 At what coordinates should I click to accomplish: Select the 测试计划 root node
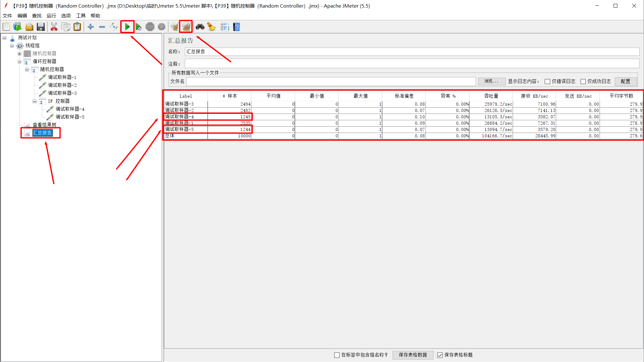(27, 38)
